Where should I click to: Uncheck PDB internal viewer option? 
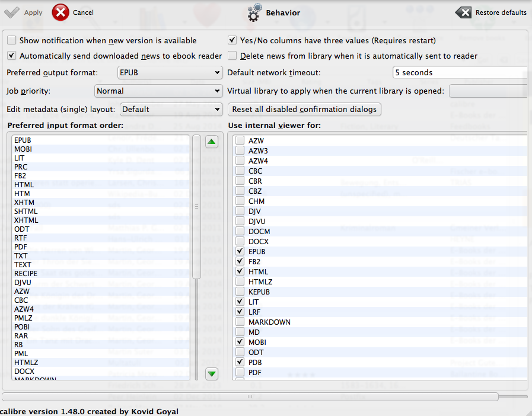[240, 362]
